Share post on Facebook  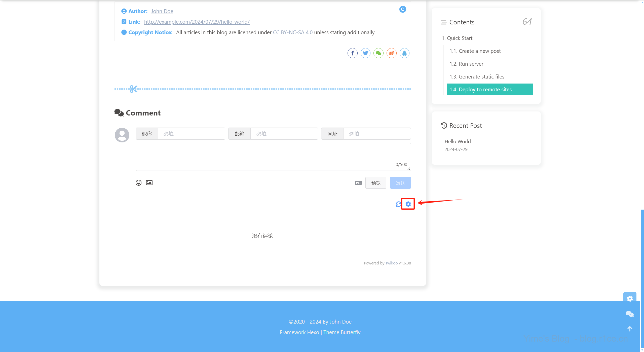pyautogui.click(x=352, y=53)
